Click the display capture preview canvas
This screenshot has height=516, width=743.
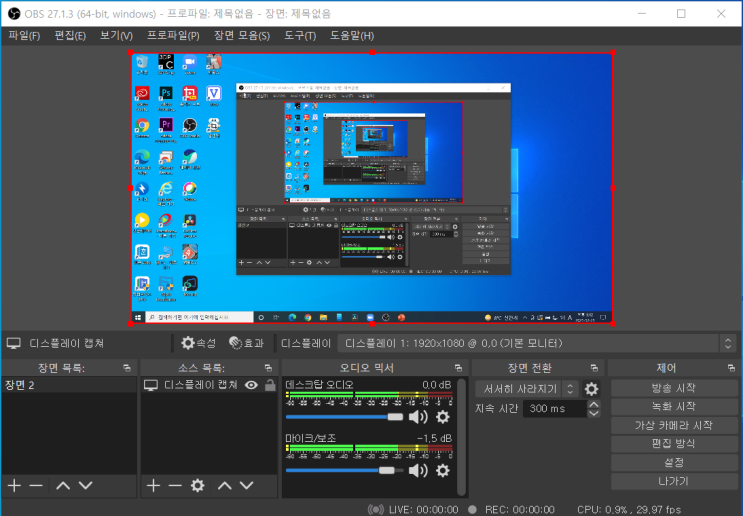pyautogui.click(x=372, y=188)
